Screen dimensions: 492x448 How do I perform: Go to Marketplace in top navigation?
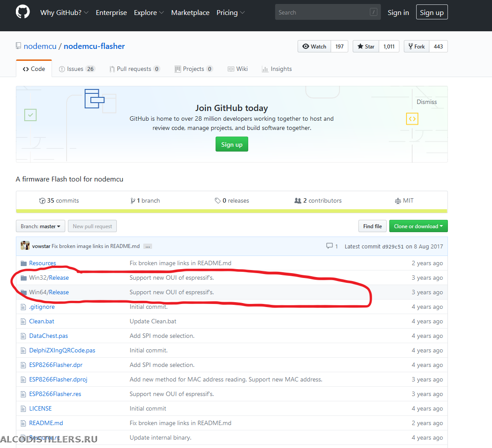(190, 12)
